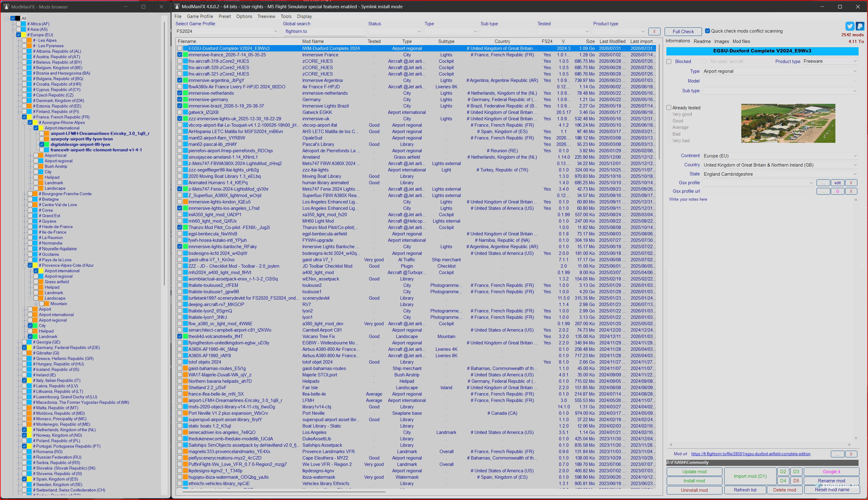Click the Update mod button
Viewport: 868px width, 500px height.
tap(694, 471)
